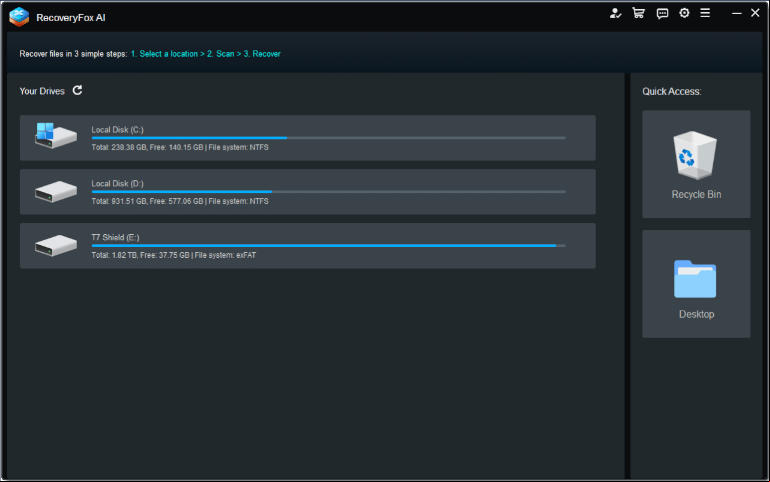Open Recycle Bin quick access
Viewport: 770px width, 482px height.
[x=696, y=164]
